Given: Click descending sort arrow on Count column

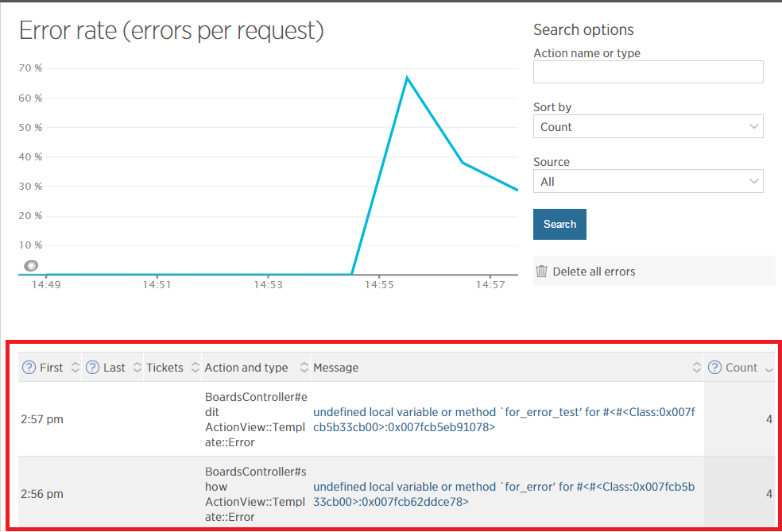Looking at the screenshot, I should [768, 368].
